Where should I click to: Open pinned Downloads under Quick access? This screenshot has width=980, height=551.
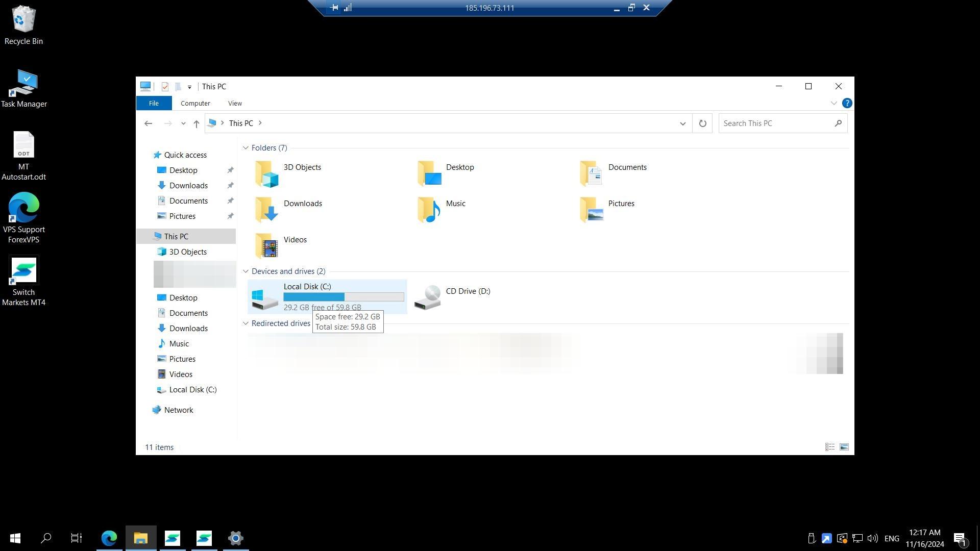pos(188,186)
